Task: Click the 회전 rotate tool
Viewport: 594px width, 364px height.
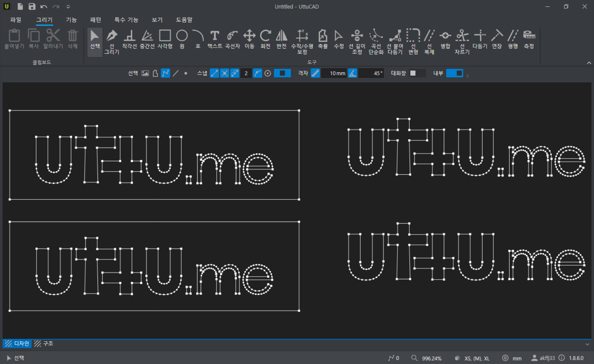Action: 265,39
